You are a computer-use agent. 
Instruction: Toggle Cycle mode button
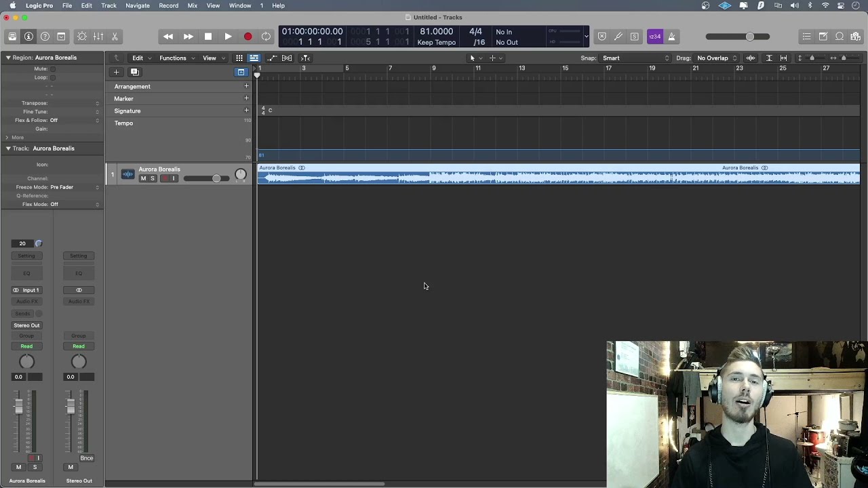coord(267,37)
